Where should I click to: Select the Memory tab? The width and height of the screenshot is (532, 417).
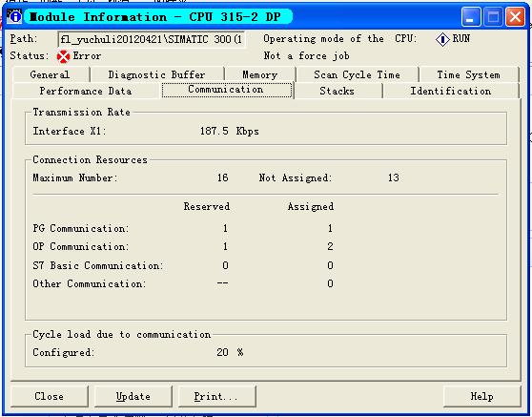(x=260, y=74)
